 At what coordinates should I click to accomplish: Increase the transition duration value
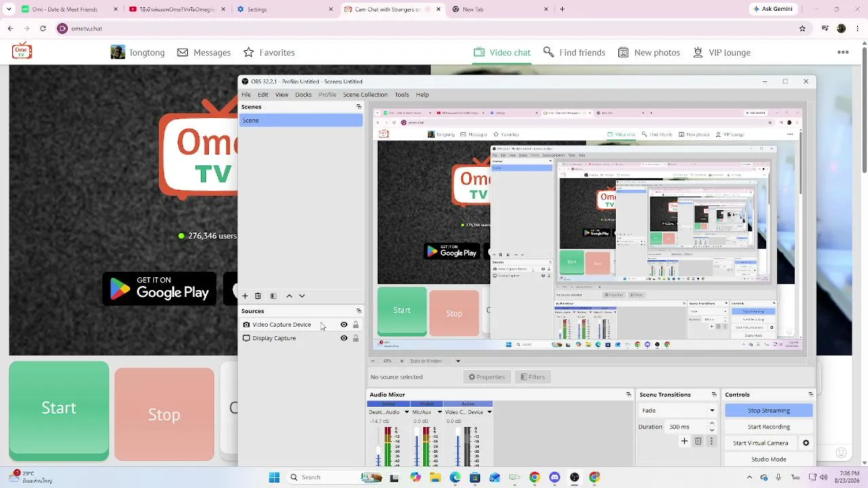(711, 424)
